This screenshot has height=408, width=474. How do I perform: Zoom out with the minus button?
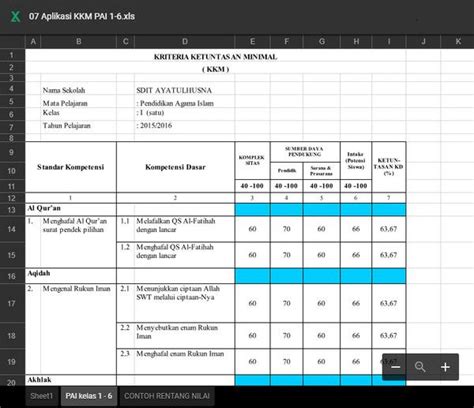(x=395, y=367)
